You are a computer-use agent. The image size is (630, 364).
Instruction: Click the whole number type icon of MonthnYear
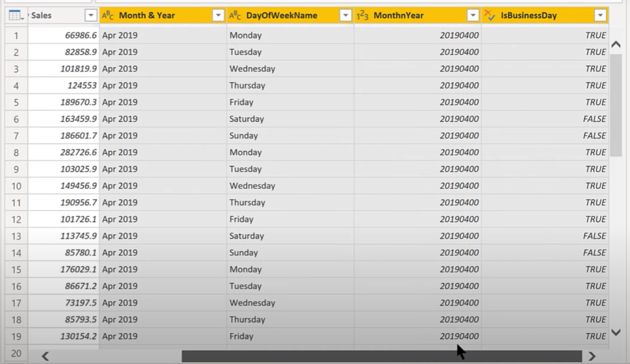pos(362,16)
